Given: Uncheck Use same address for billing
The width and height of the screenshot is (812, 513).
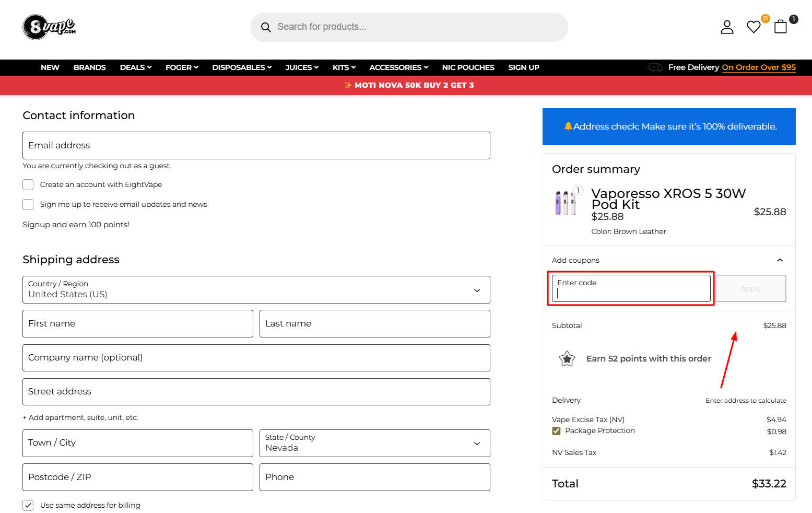Looking at the screenshot, I should 28,505.
